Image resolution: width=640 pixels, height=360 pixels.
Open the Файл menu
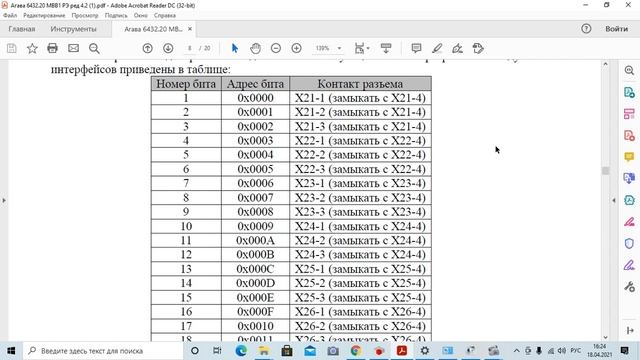click(10, 15)
